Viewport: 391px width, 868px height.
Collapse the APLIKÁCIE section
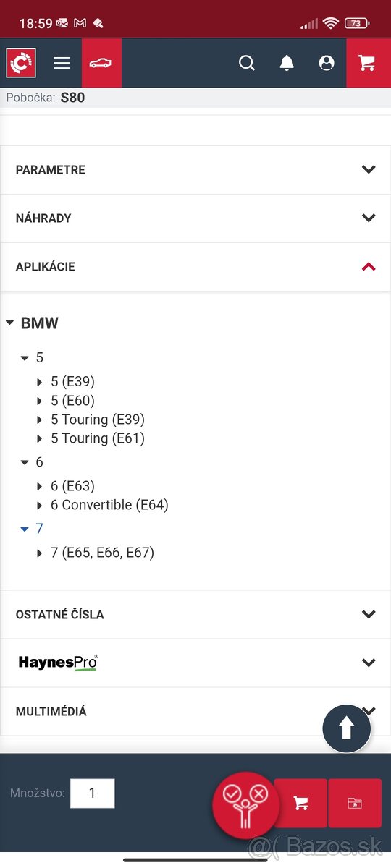195,267
